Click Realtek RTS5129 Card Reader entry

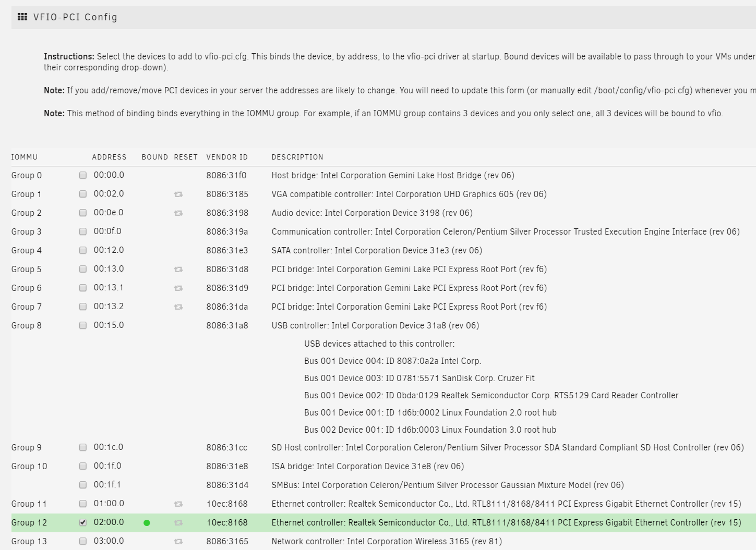(491, 396)
